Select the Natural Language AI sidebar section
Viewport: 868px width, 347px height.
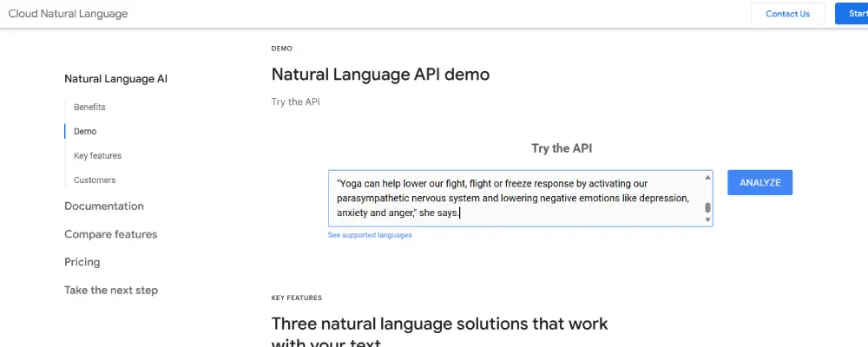click(x=115, y=79)
